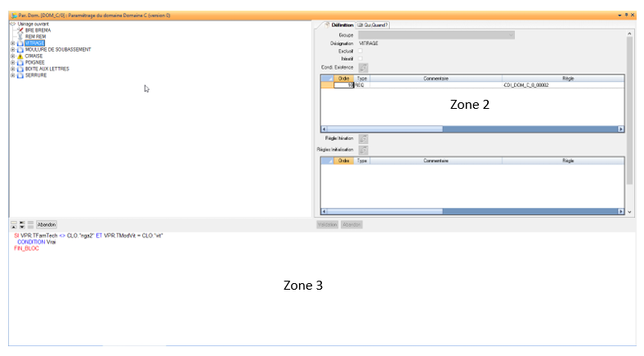Click the Condi. Existence rule icon button
Viewport: 644px width, 356px height.
364,66
